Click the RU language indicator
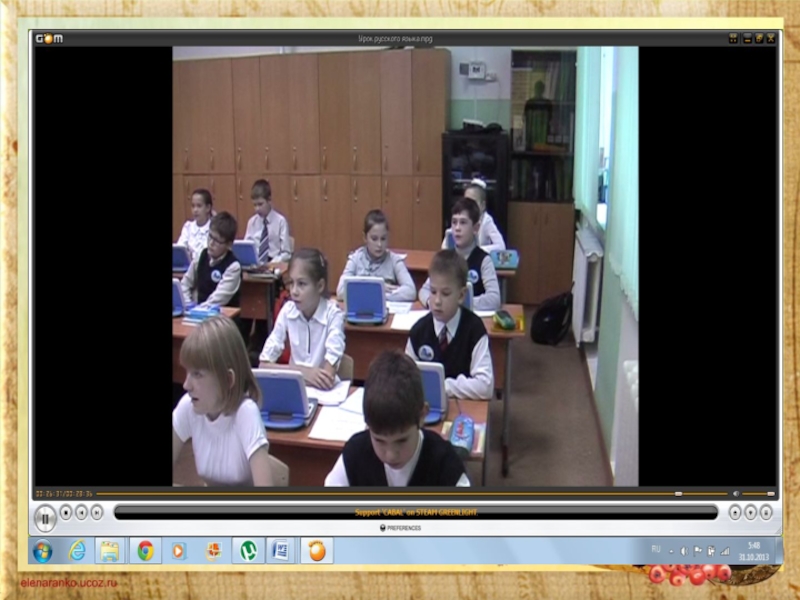 tap(656, 549)
